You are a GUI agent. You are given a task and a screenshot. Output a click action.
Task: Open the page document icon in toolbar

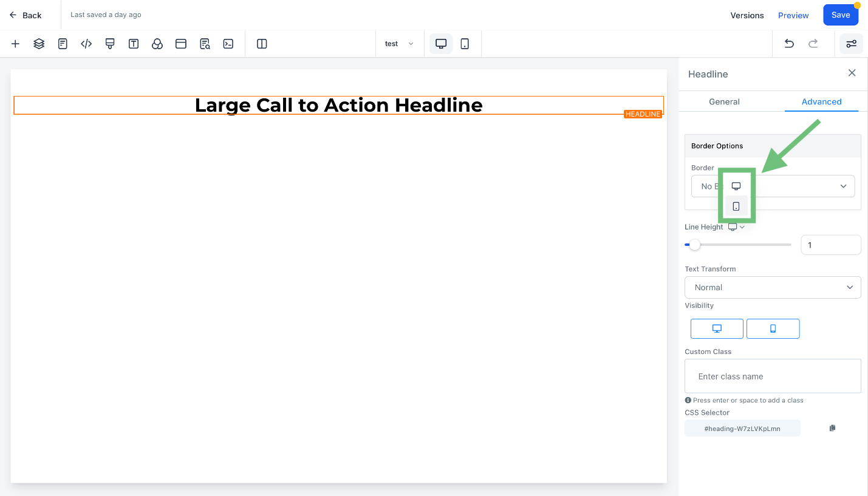[63, 44]
